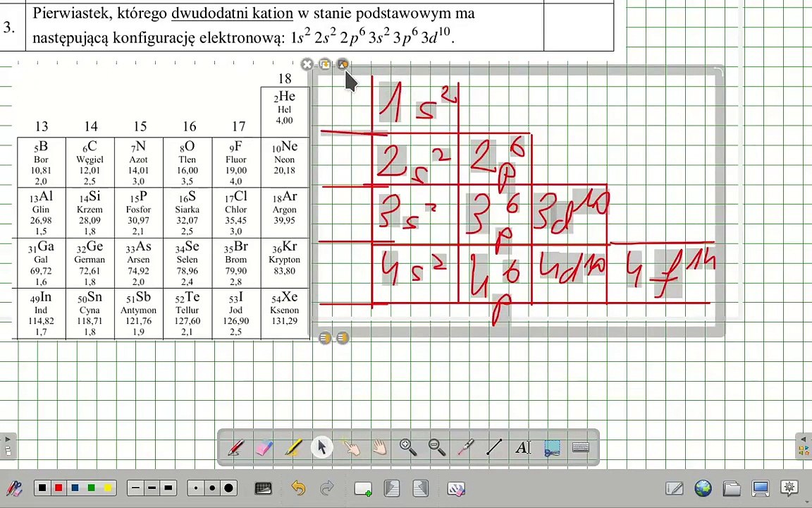
Task: Choose the large eraser size dot
Action: tap(228, 488)
